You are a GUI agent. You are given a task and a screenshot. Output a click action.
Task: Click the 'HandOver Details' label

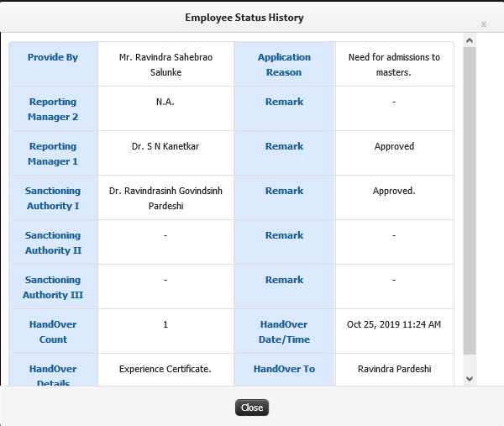click(x=53, y=375)
